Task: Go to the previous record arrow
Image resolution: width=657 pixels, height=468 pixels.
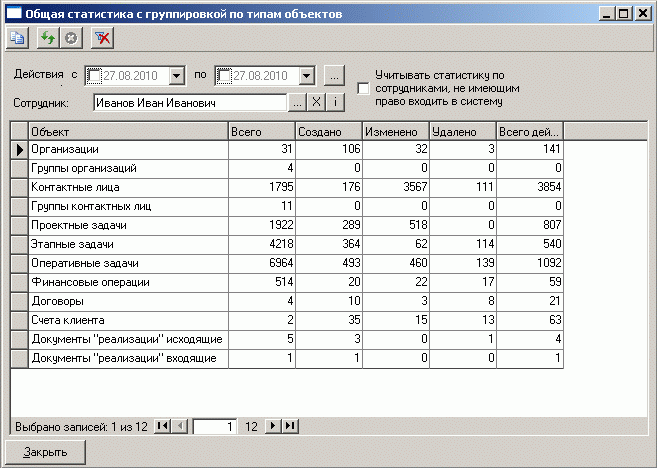Action: (180, 426)
